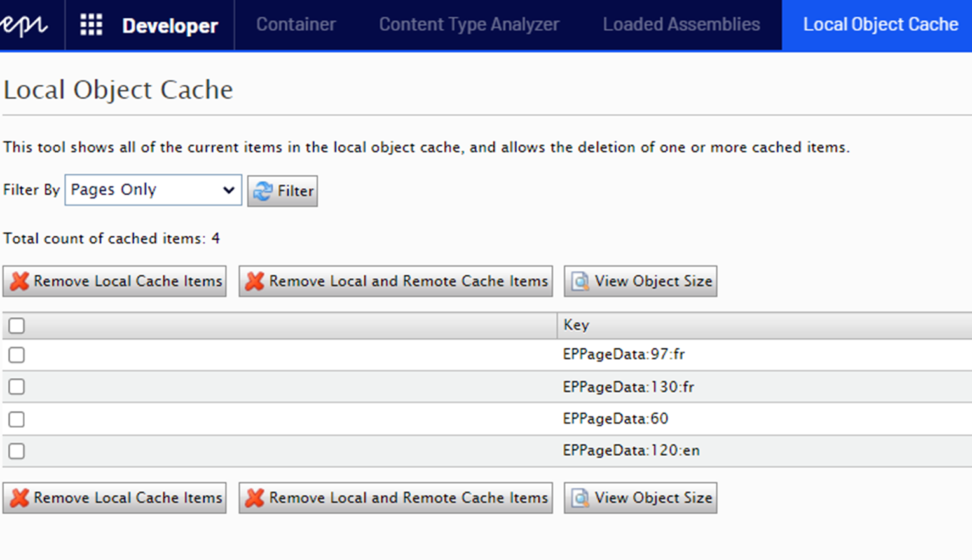This screenshot has width=972, height=560.
Task: Go to the Loaded Assemblies tab
Action: (681, 25)
